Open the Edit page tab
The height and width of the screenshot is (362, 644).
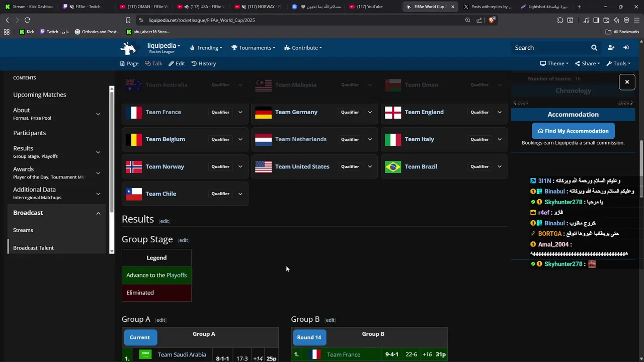(x=177, y=63)
